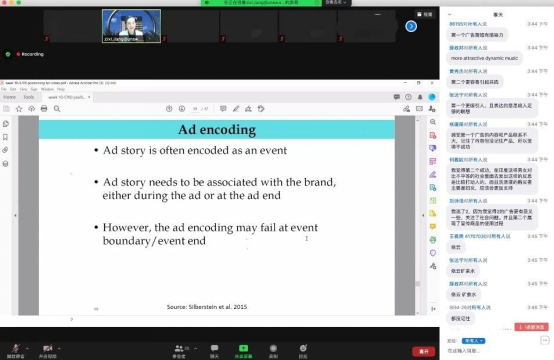The height and width of the screenshot is (360, 554).
Task: Select the highlighter pen tool in toolbar
Action: [236, 109]
